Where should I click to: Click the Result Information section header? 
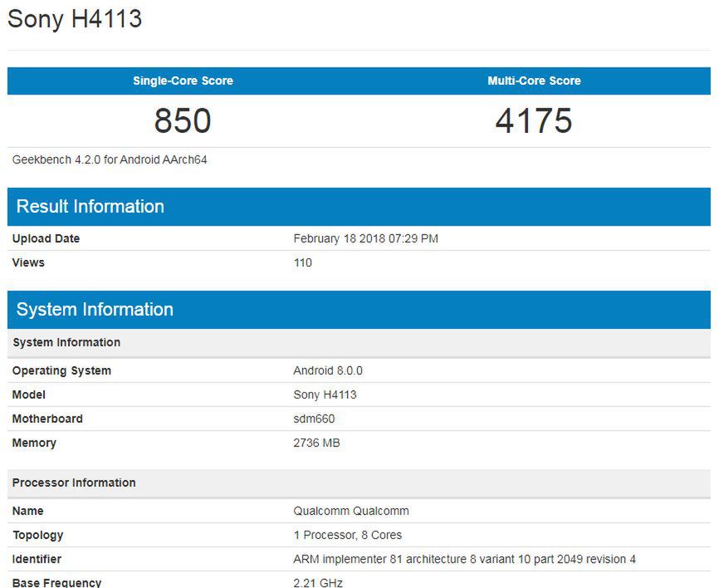[359, 207]
